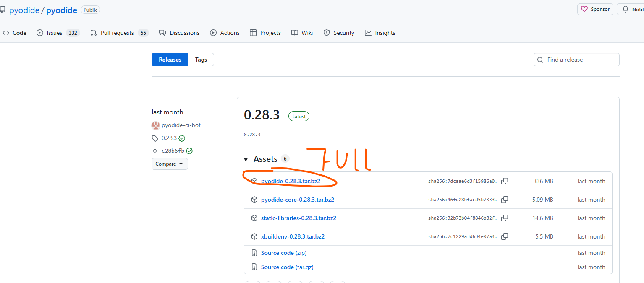Select the Releases toggle button

pyautogui.click(x=170, y=60)
